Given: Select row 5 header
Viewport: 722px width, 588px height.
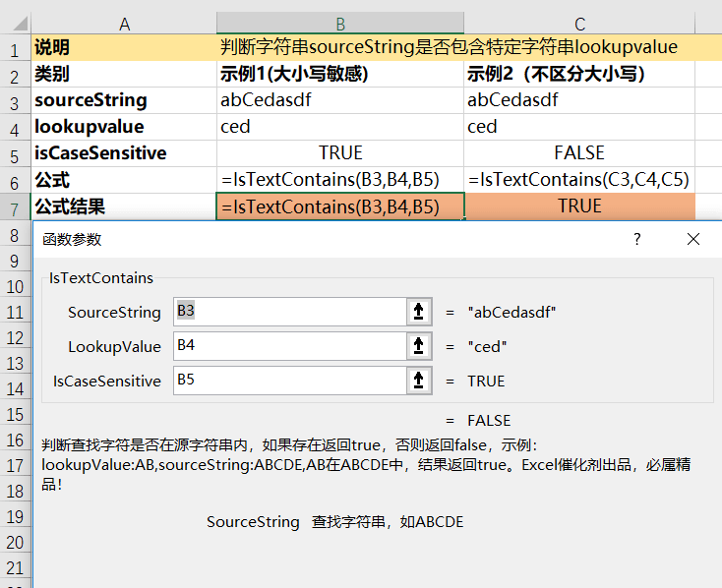Looking at the screenshot, I should (x=15, y=156).
